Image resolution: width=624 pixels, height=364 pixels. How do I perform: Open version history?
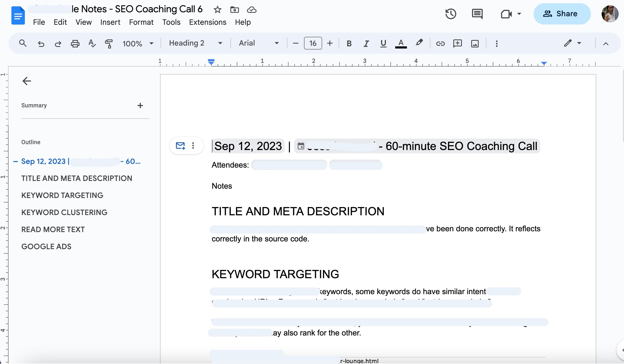click(x=451, y=14)
